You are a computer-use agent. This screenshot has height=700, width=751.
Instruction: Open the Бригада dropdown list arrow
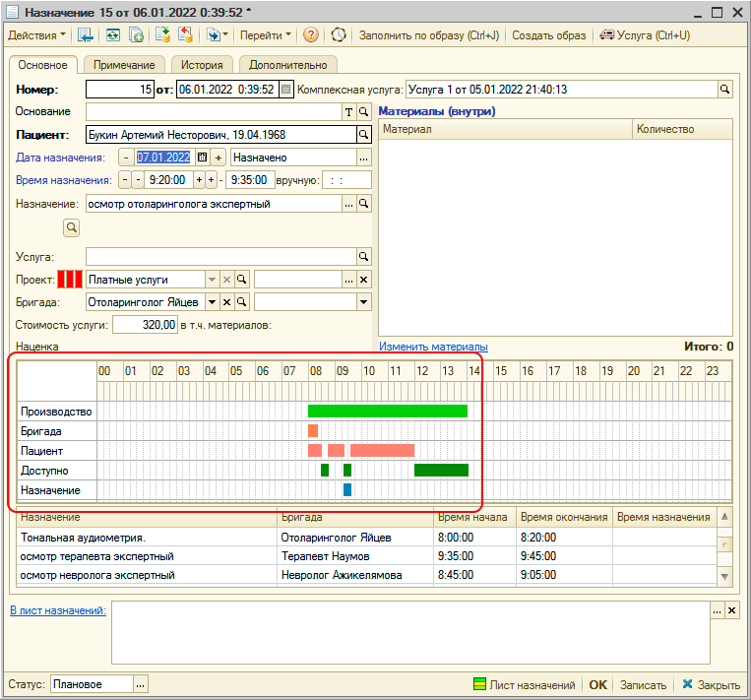click(x=212, y=302)
